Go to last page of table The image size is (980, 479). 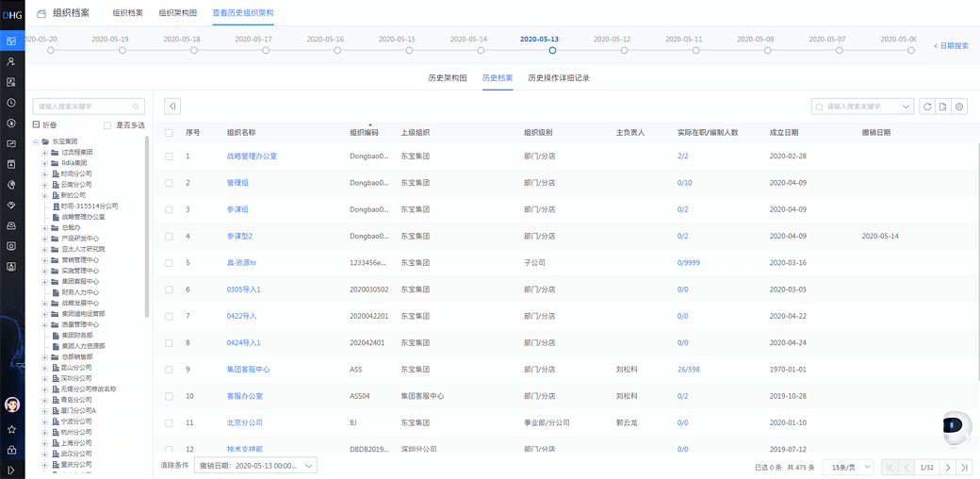[x=964, y=467]
